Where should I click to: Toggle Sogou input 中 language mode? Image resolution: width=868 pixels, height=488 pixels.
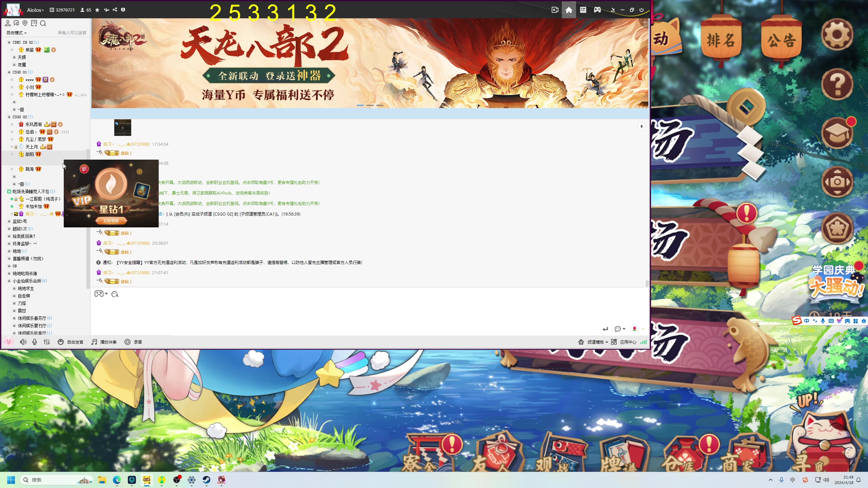(807, 321)
